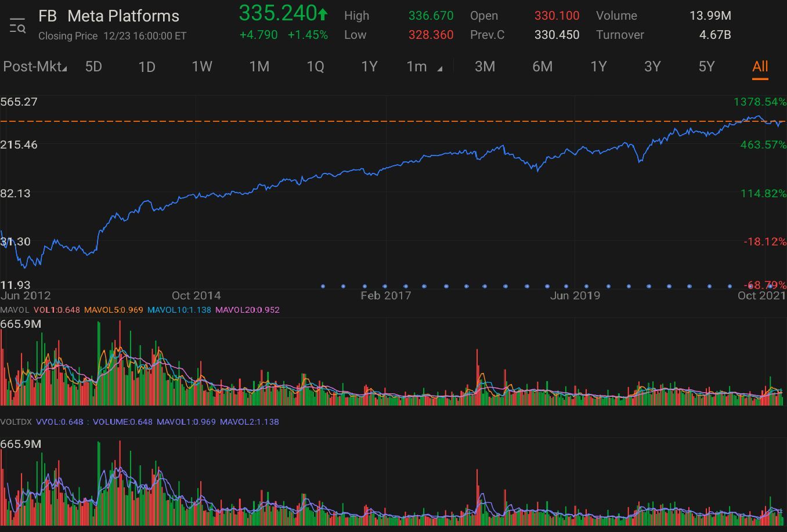The image size is (787, 532).
Task: Choose the 1Y interval beside 1Q
Action: (x=369, y=67)
